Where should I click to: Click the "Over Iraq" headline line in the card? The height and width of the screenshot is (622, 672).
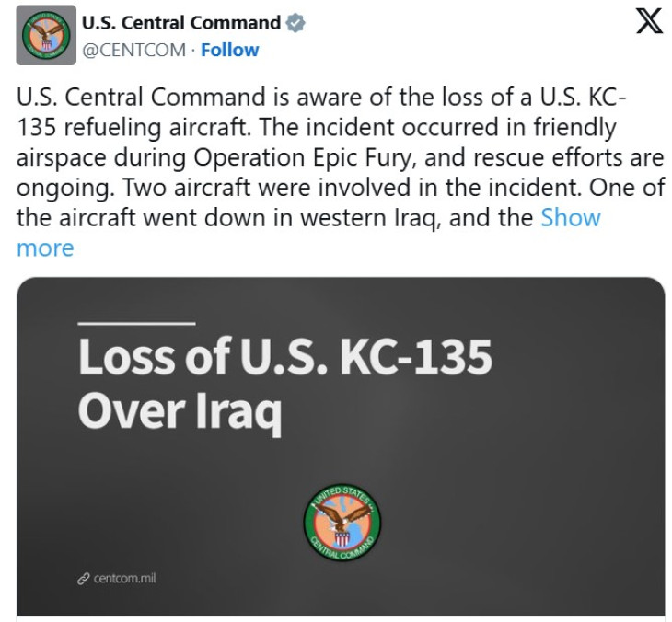(180, 411)
